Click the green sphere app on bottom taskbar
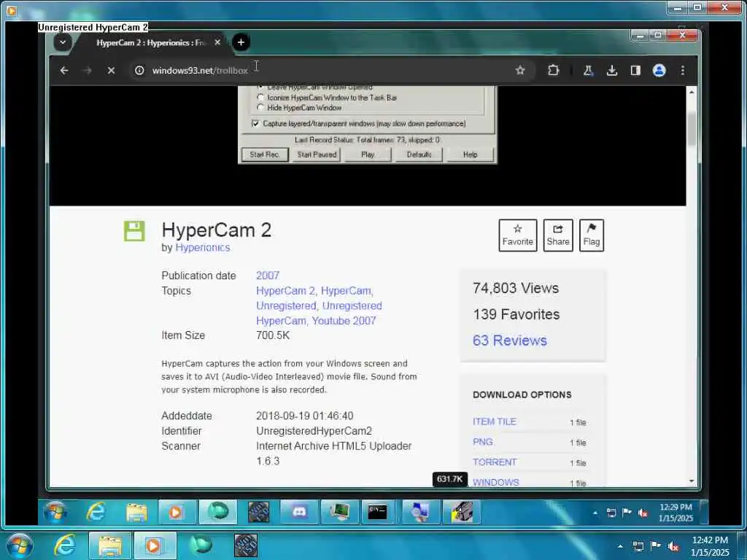 (201, 545)
